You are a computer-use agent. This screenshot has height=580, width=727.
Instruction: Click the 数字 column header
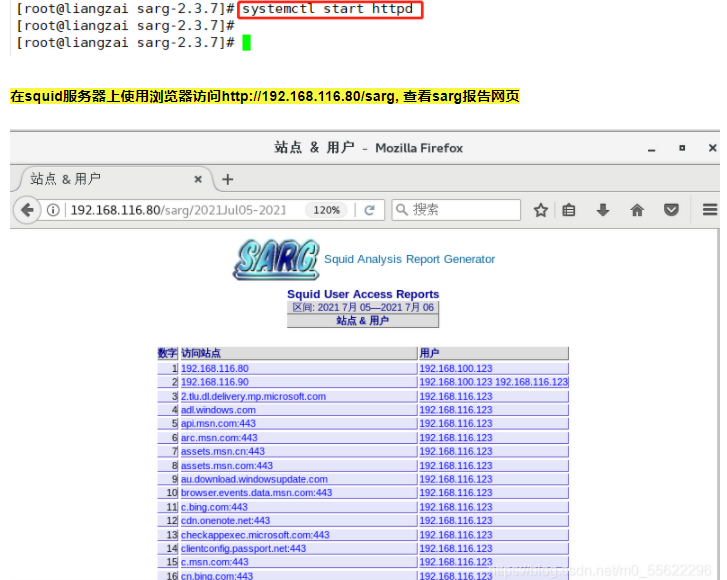(x=167, y=353)
